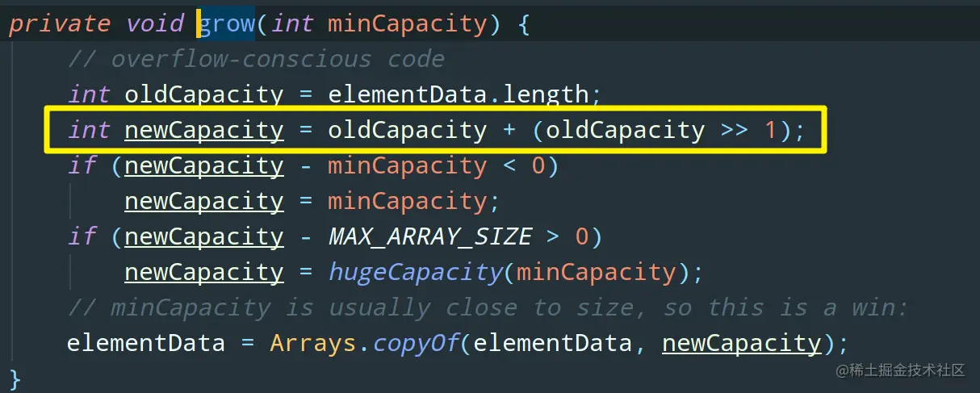Click the elementData assignment on the last statement

(x=146, y=343)
